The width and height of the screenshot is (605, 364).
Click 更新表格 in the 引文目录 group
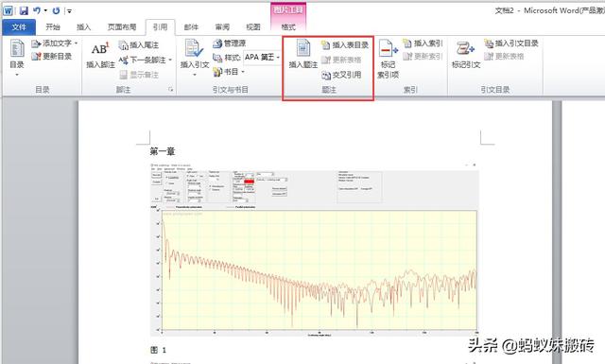[x=504, y=57]
